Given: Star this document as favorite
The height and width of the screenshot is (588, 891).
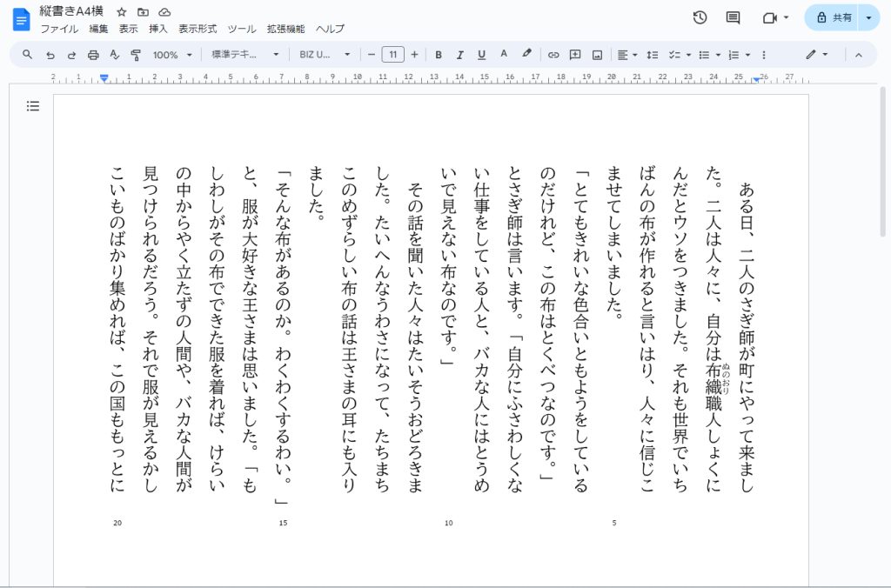Looking at the screenshot, I should coord(122,12).
